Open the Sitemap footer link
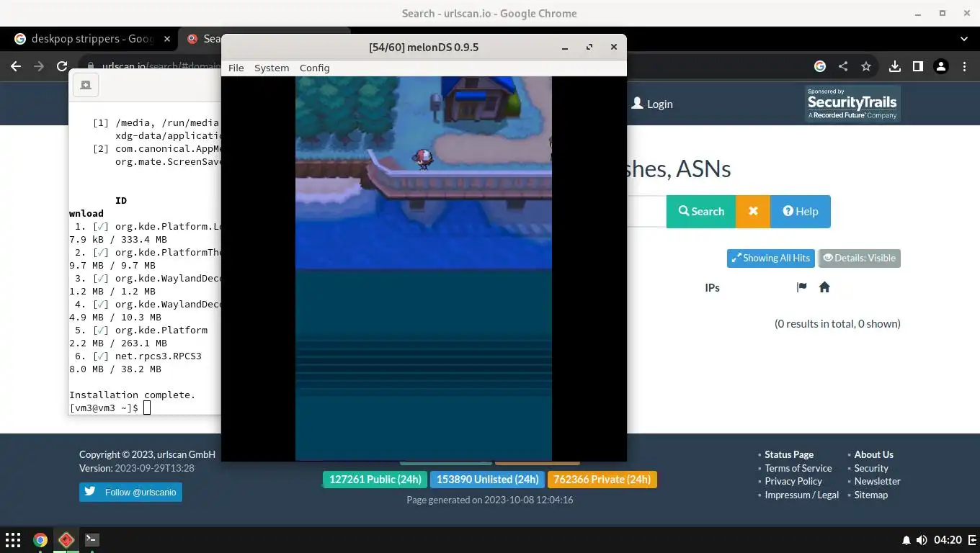The height and width of the screenshot is (553, 980). point(871,495)
